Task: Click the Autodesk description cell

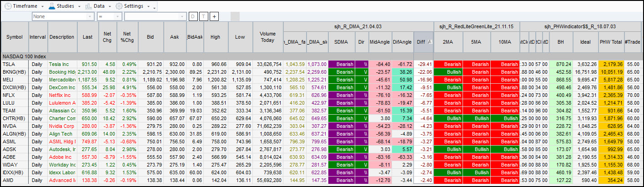Action: (x=62, y=149)
